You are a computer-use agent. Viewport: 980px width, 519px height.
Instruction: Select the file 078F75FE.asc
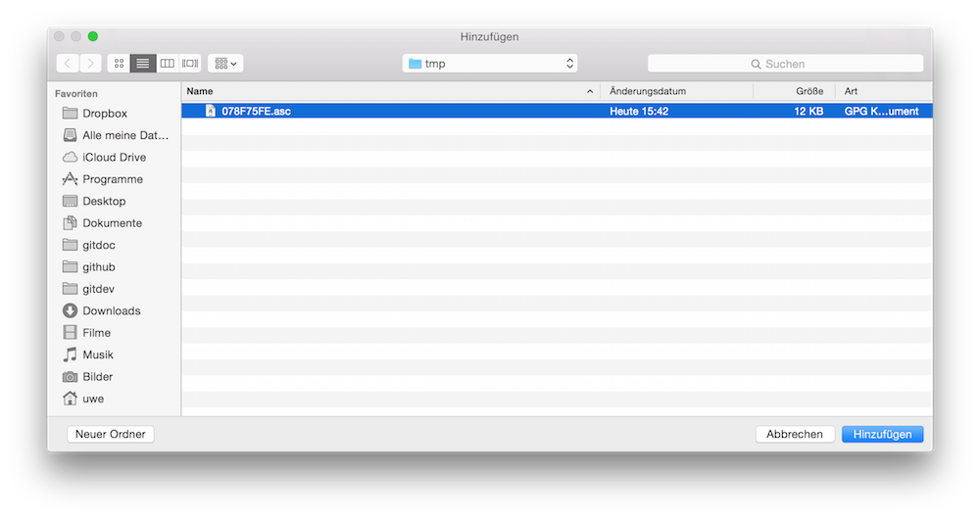click(x=557, y=112)
